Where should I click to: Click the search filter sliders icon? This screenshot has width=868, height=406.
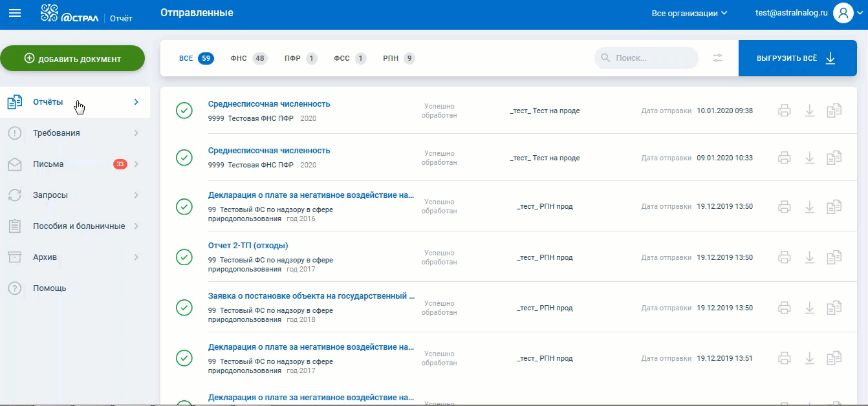(718, 58)
